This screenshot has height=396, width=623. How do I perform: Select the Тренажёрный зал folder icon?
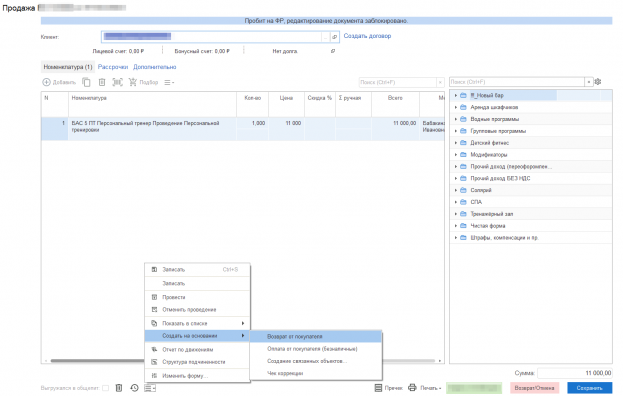[x=463, y=214]
